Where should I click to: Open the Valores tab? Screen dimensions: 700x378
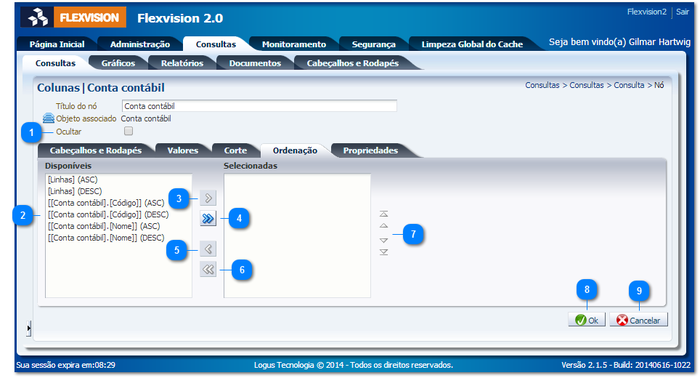point(183,150)
